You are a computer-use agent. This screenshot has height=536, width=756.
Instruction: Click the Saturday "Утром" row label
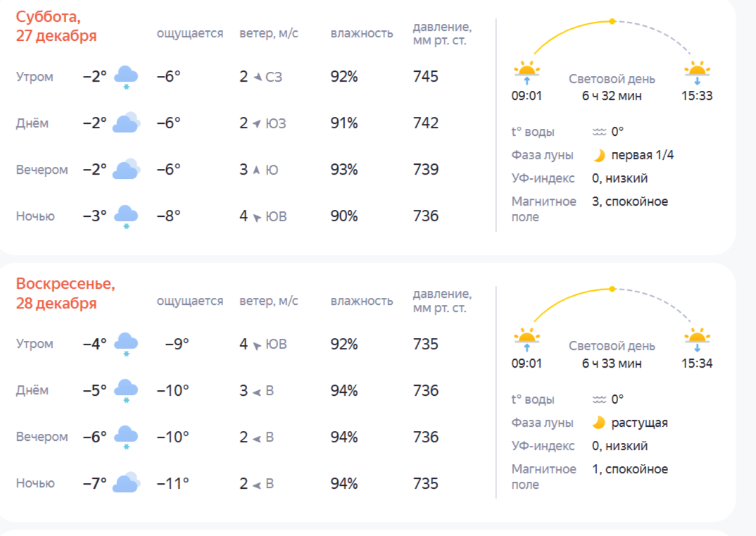tap(34, 77)
